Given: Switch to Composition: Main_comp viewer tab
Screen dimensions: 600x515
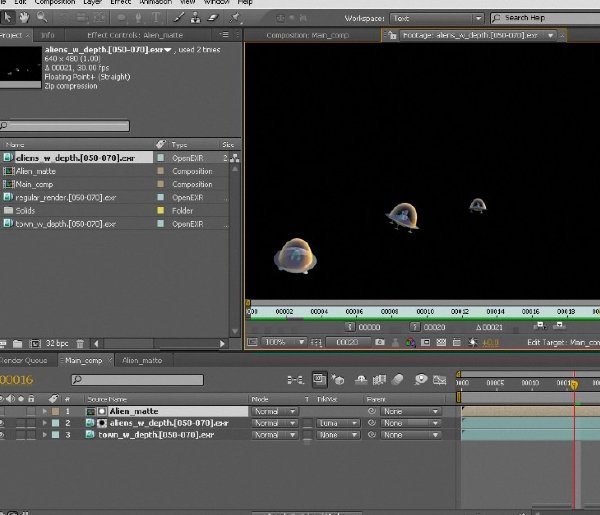Looking at the screenshot, I should click(x=308, y=35).
